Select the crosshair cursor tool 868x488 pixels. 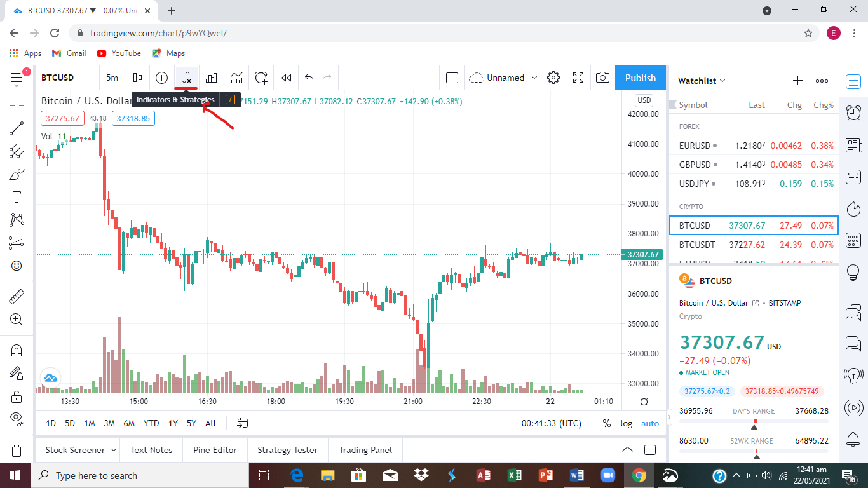pyautogui.click(x=17, y=105)
